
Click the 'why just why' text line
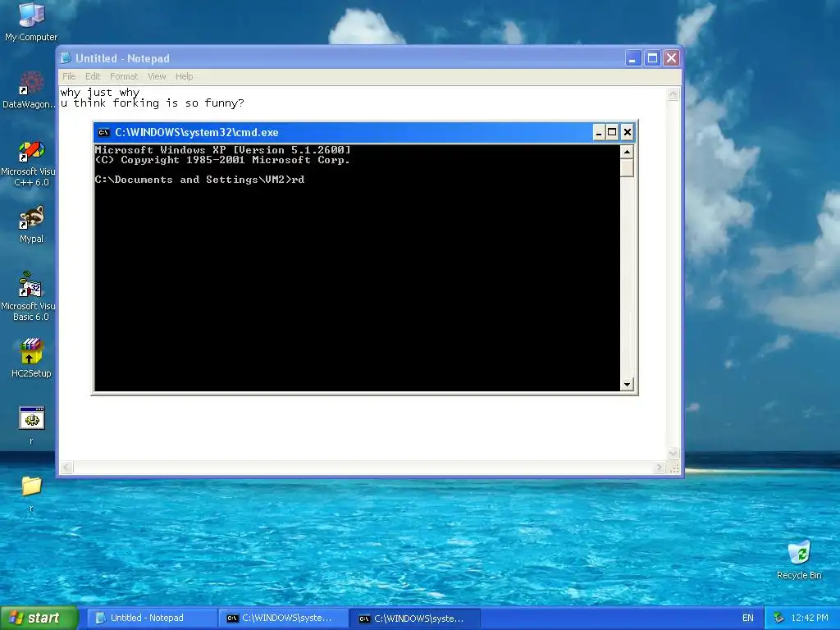coord(99,92)
